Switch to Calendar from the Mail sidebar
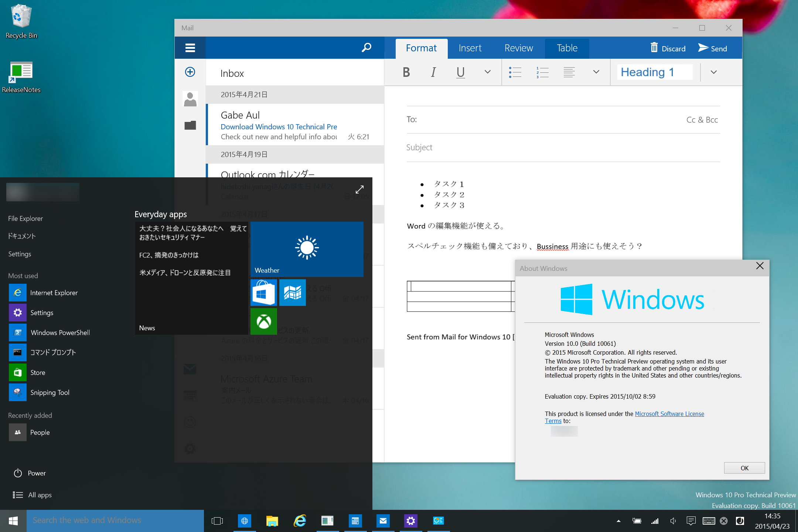Screen dimensions: 798x532 click(x=190, y=396)
